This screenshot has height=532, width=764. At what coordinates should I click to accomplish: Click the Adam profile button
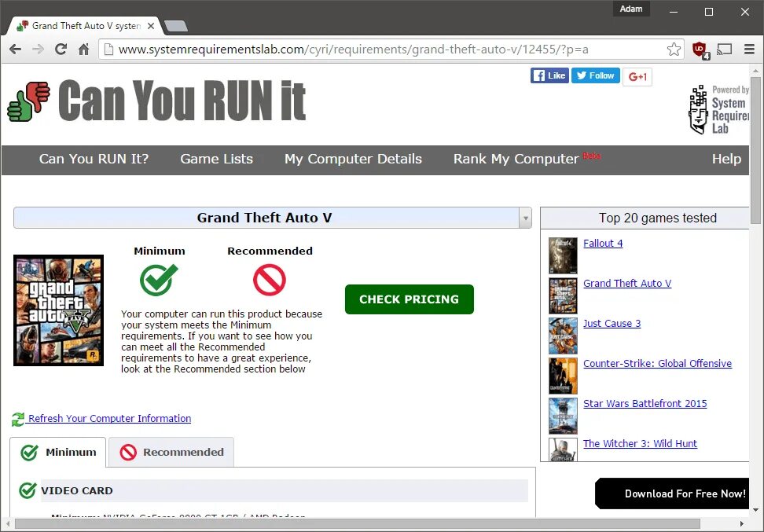click(x=631, y=9)
